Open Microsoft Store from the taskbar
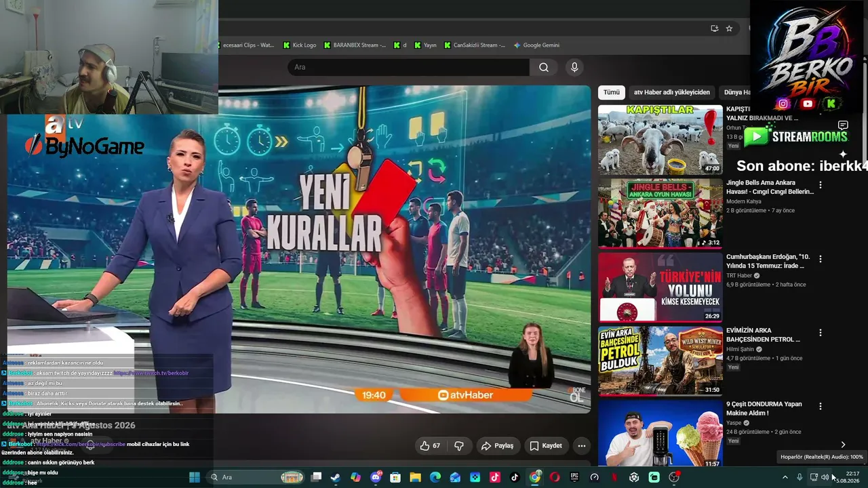 pos(395,477)
